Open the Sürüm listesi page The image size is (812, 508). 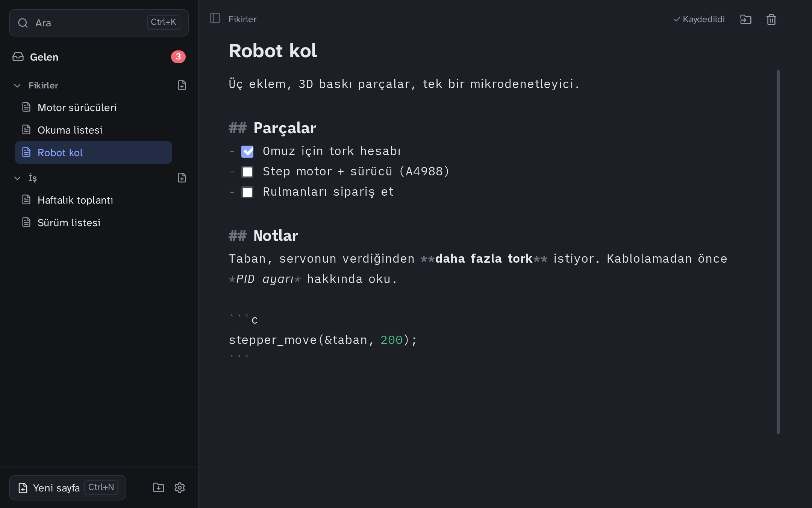94,222
